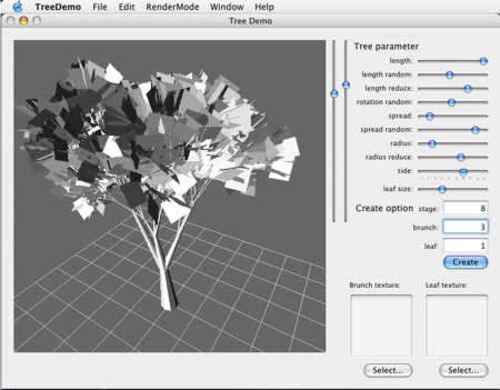Click the length slider handle

point(483,61)
